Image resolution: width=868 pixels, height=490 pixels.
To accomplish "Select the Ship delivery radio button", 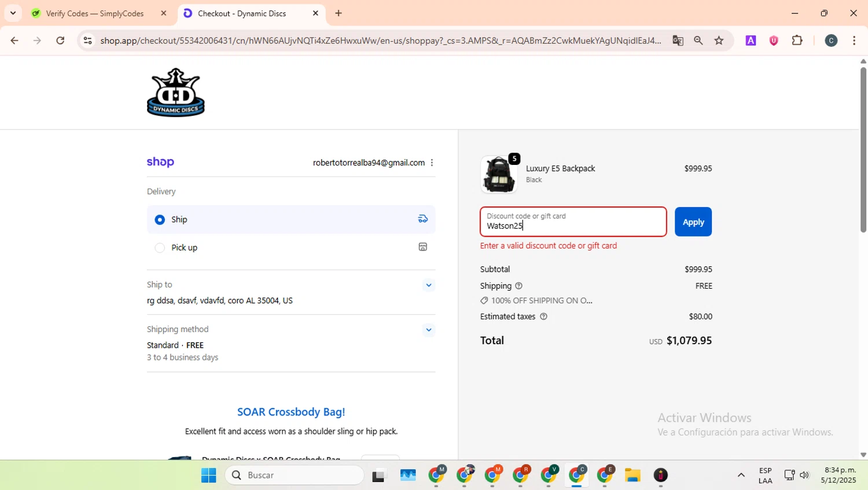I will (160, 220).
